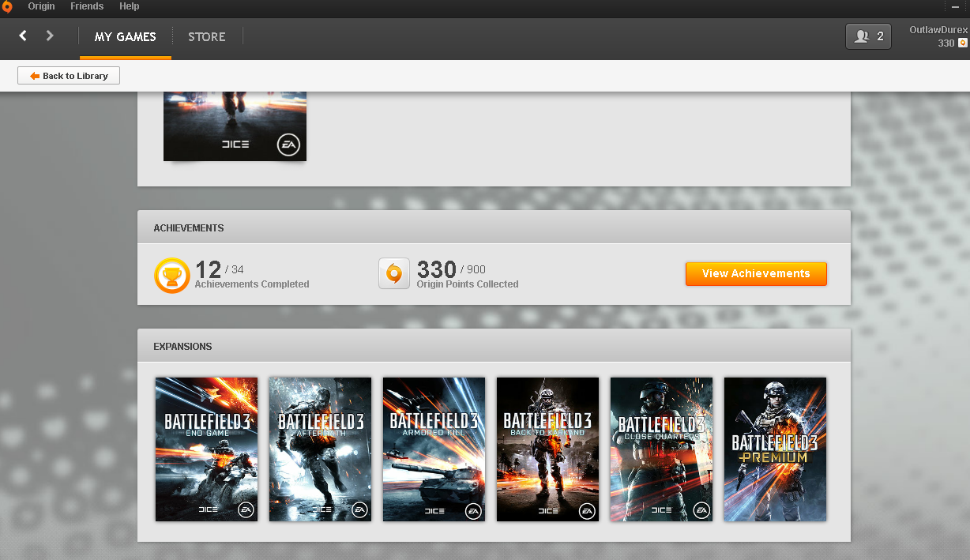Open the Friends menu
970x560 pixels.
(87, 6)
